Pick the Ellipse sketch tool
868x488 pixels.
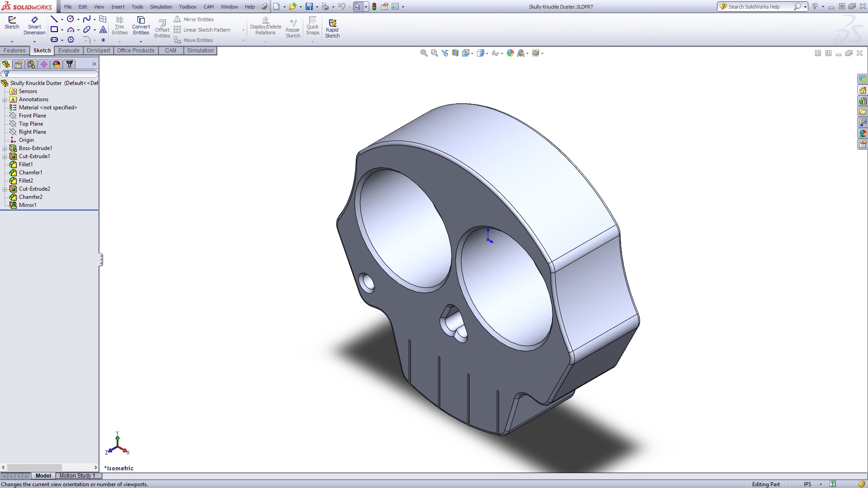click(x=87, y=29)
